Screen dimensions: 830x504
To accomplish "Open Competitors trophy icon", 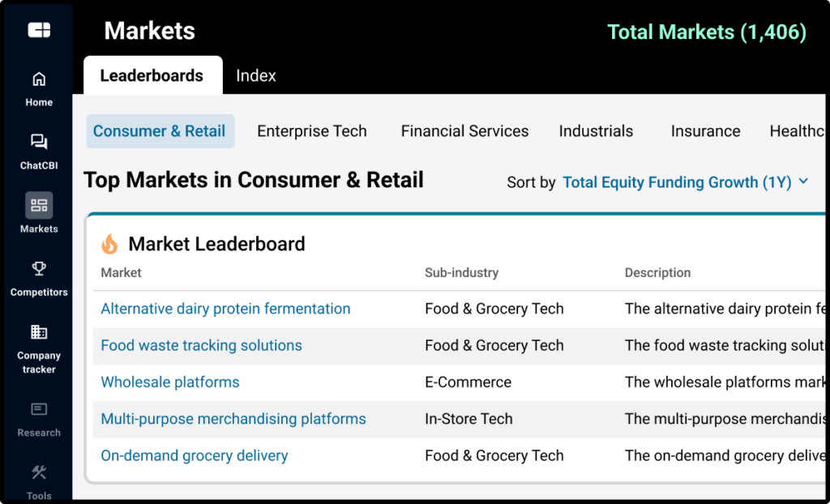I will (x=39, y=268).
